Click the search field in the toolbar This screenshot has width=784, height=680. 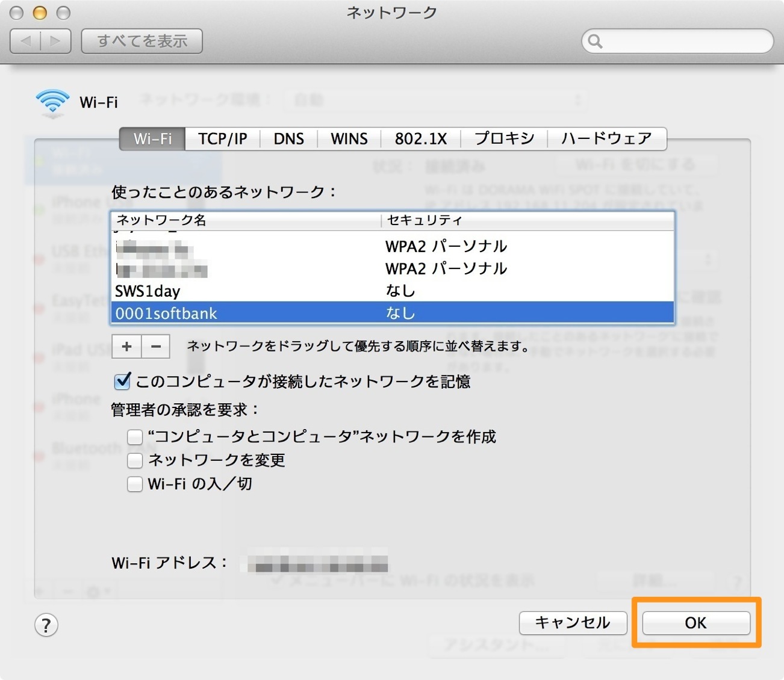(677, 42)
